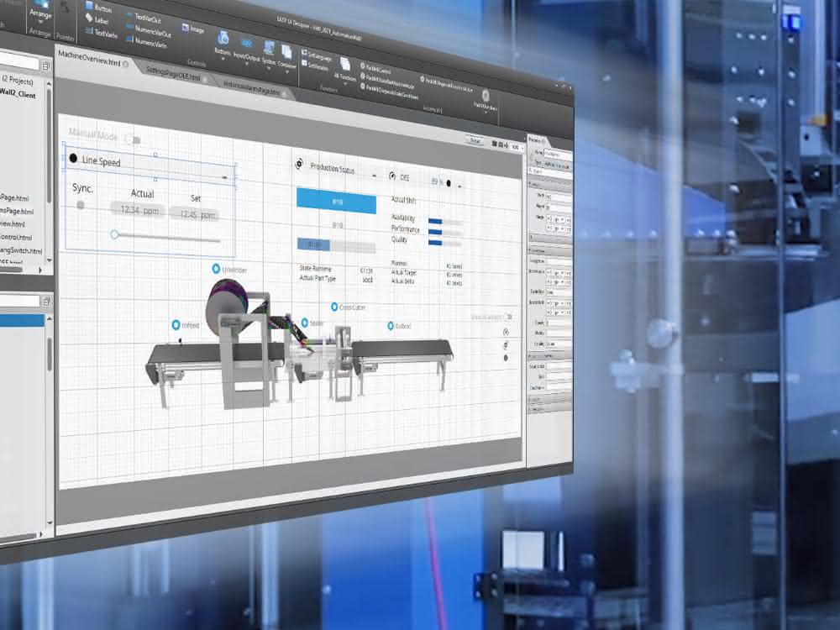Select the TextVarIn control
Viewport: 840px width, 630px height.
click(101, 34)
